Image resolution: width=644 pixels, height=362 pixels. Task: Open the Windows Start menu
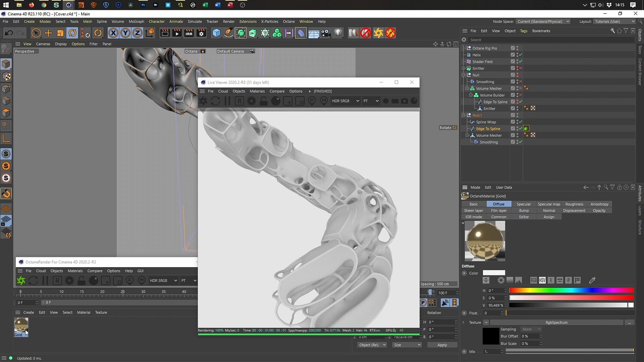coord(6,5)
